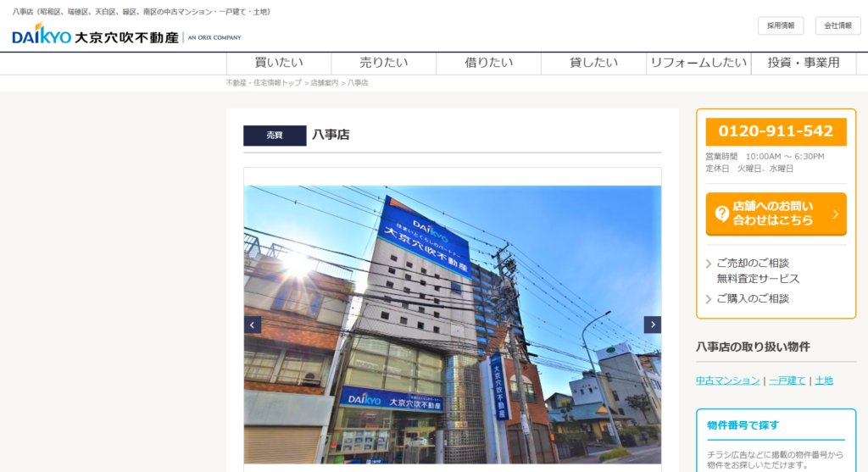The width and height of the screenshot is (868, 472).
Task: Click the store building slideshow photo
Action: (x=453, y=325)
